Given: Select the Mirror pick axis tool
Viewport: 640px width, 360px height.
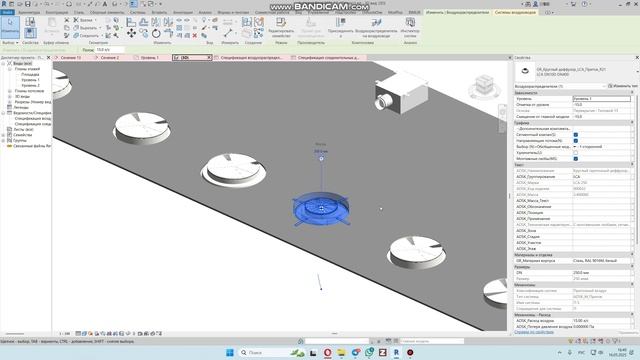Looking at the screenshot, I should (156, 22).
